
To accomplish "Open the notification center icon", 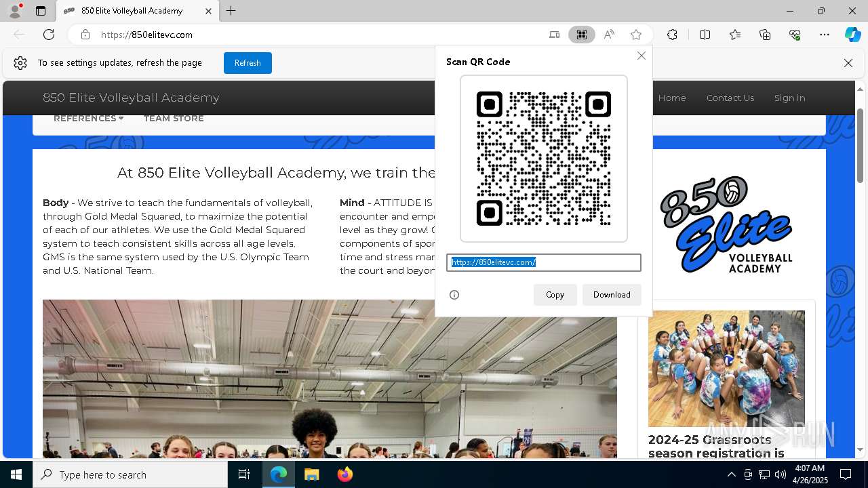I will [846, 474].
